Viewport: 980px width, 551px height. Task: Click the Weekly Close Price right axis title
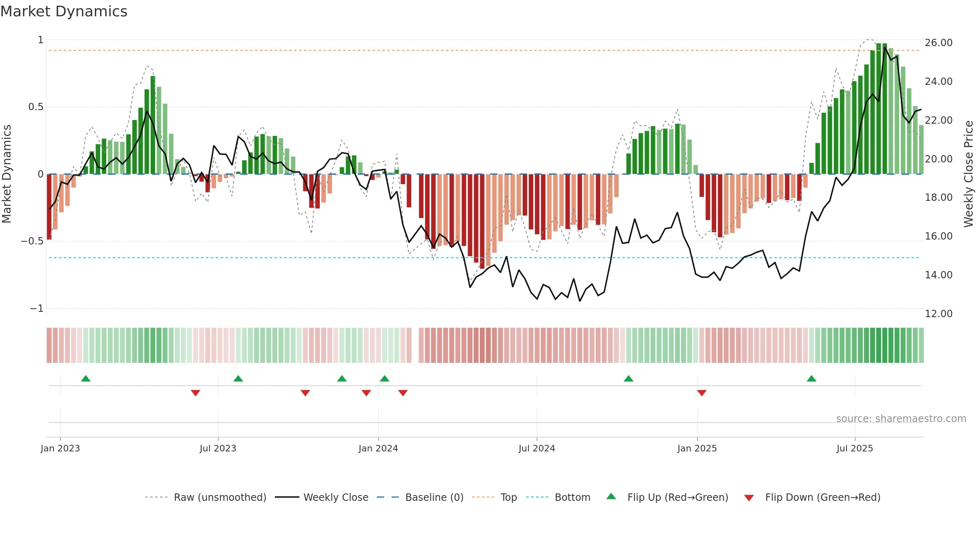coord(969,174)
